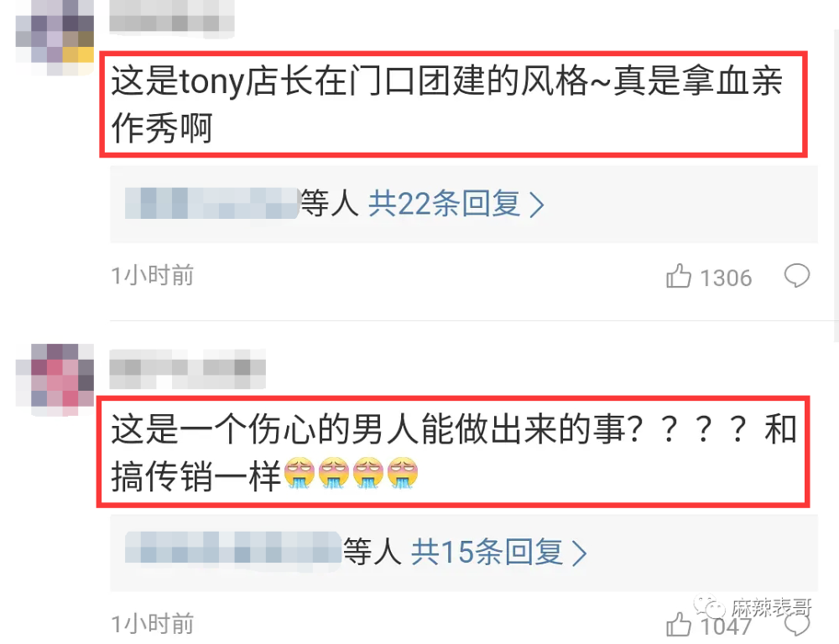The height and width of the screenshot is (644, 839).
Task: Open second commenter's blurred username
Action: click(x=187, y=368)
